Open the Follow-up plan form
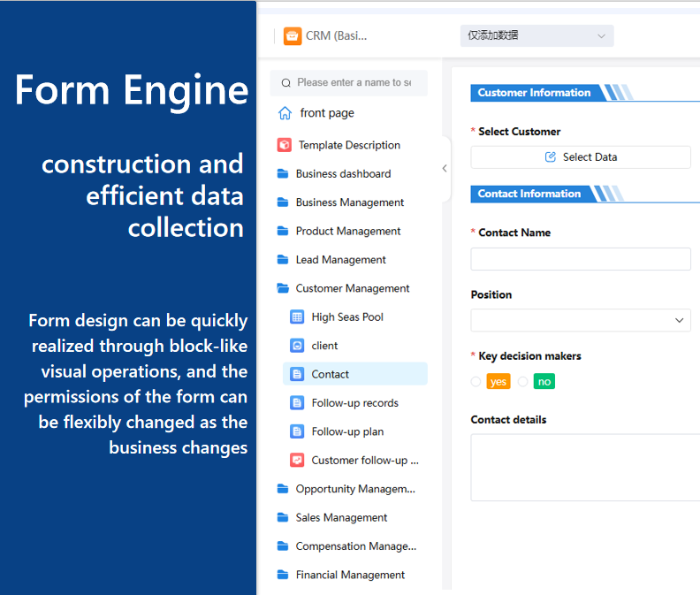700x595 pixels. click(x=347, y=431)
